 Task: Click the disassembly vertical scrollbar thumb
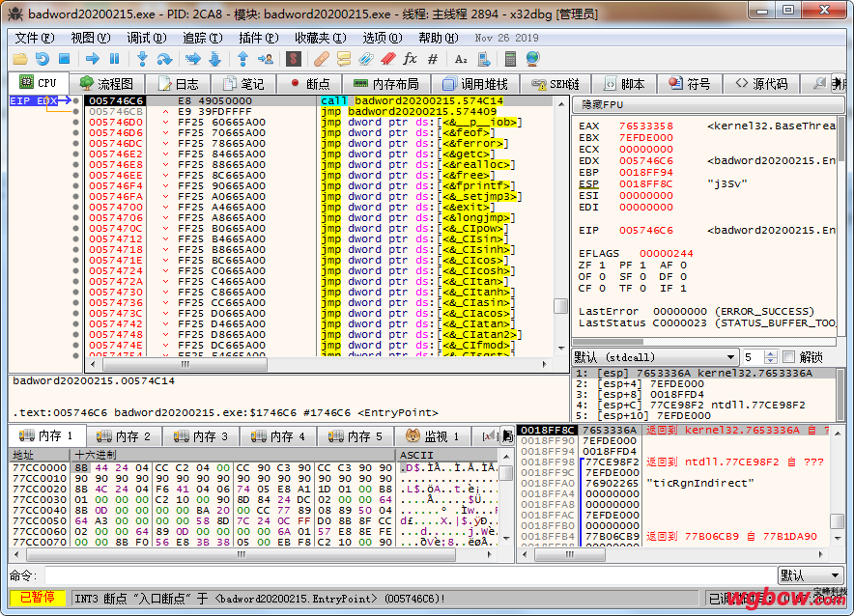point(561,306)
